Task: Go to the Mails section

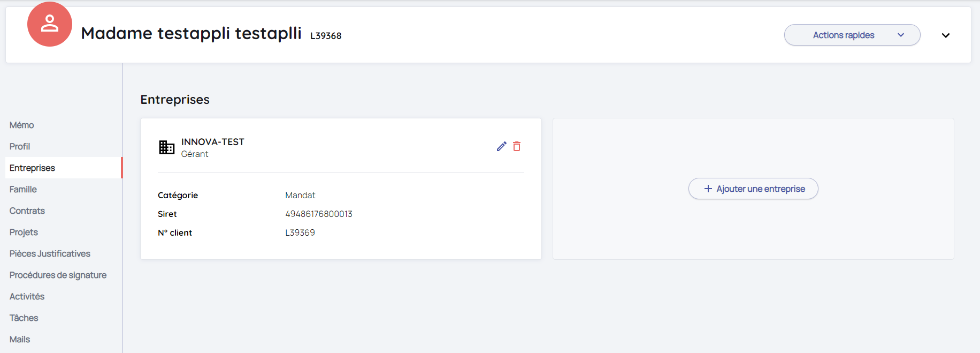Action: click(20, 339)
